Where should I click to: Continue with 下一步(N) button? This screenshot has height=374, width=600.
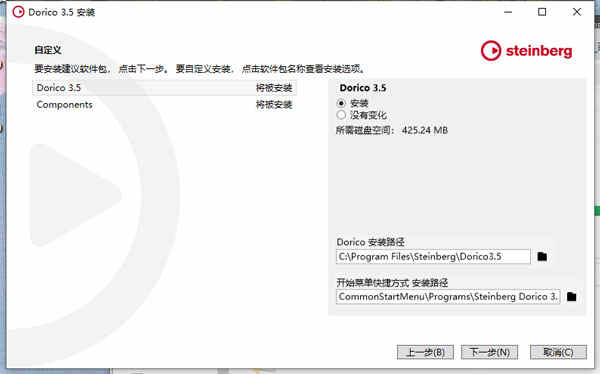pos(489,352)
